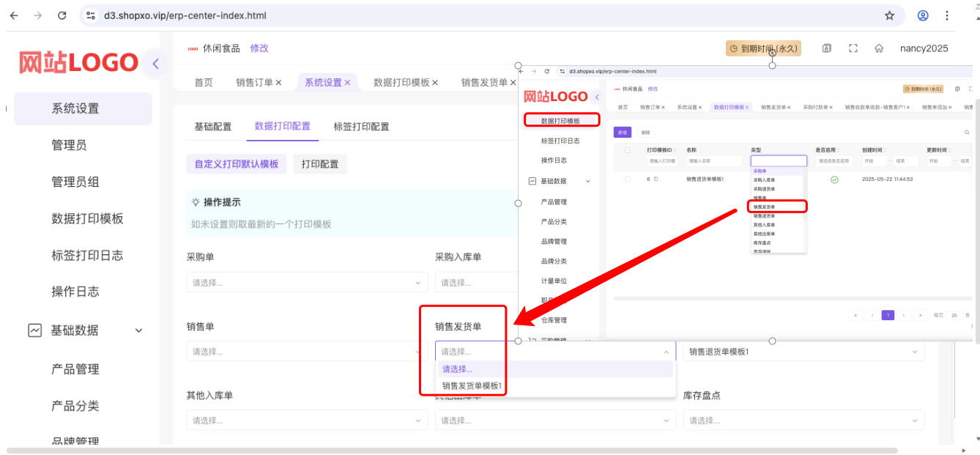Tick the checkbox for row 销售退货单模板1
The height and width of the screenshot is (455, 980).
(x=627, y=179)
